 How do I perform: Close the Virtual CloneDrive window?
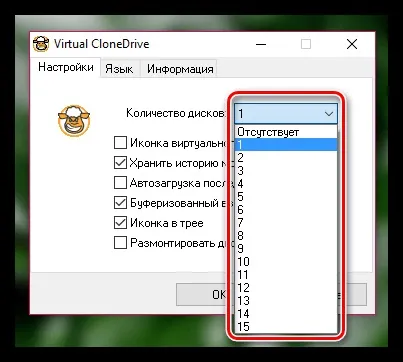pos(352,44)
